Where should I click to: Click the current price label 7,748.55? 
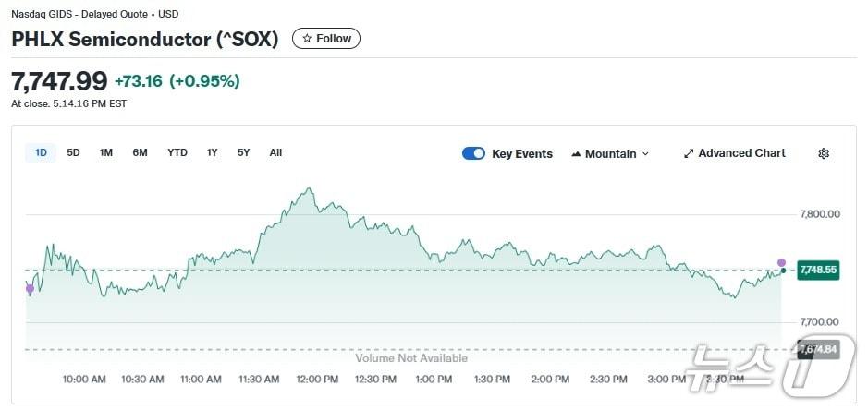click(x=817, y=270)
